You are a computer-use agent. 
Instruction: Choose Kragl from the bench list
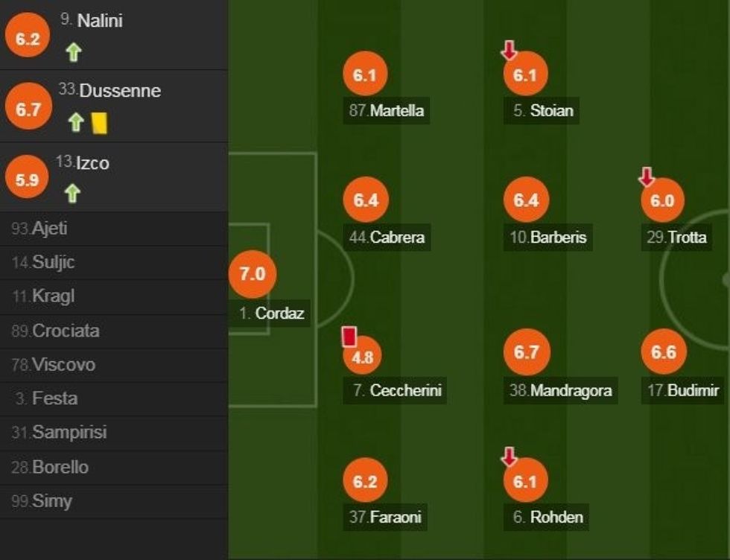(x=53, y=296)
